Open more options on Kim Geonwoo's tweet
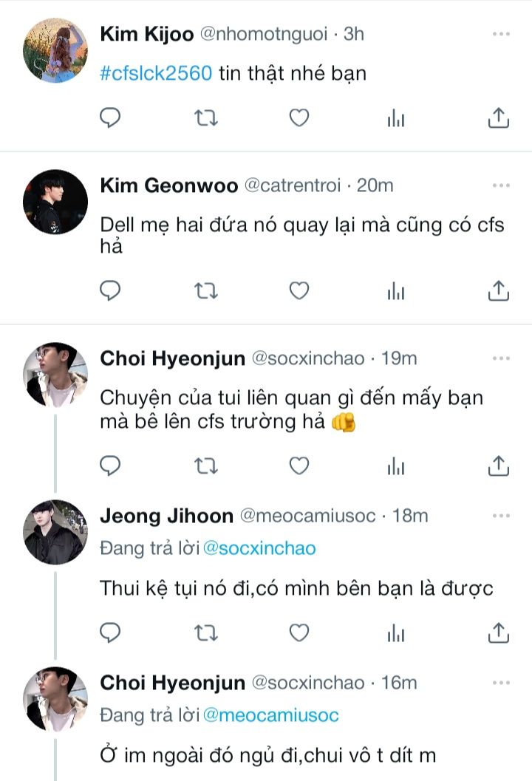This screenshot has height=781, width=532. click(501, 185)
